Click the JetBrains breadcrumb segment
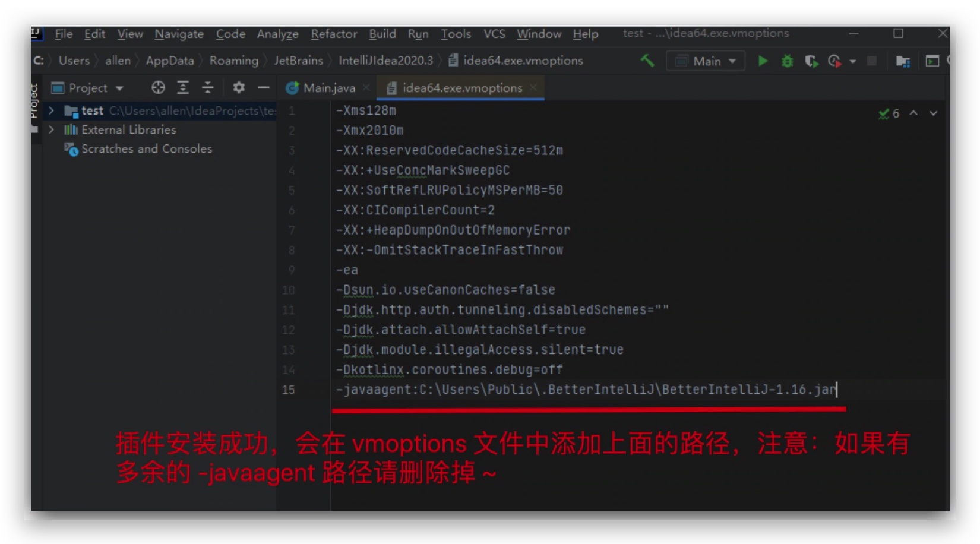This screenshot has width=980, height=544. pos(298,61)
